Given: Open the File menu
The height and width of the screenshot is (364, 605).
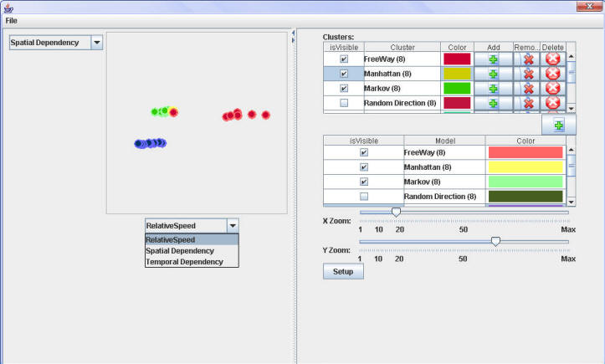Looking at the screenshot, I should point(12,19).
